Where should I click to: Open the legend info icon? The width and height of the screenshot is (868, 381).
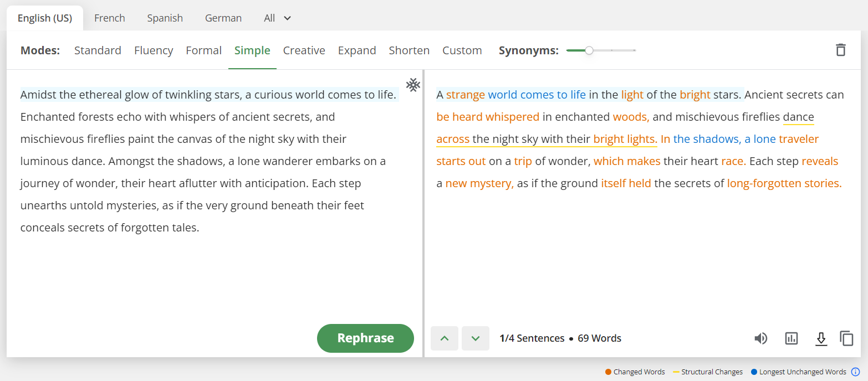855,372
